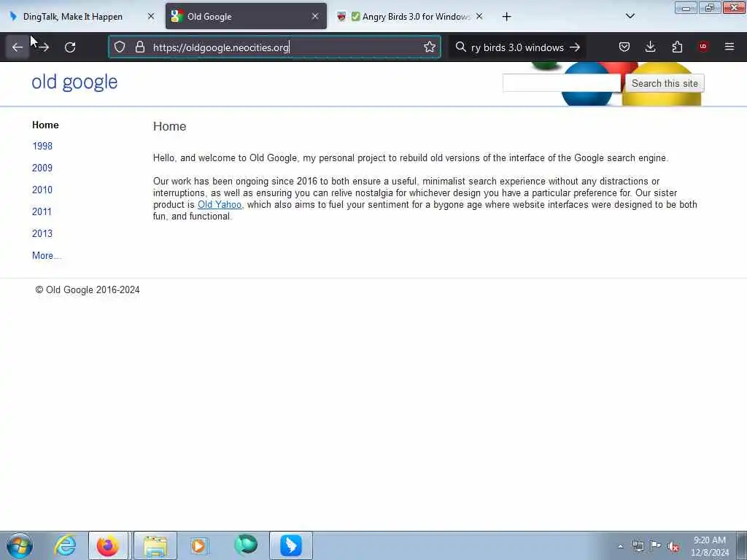This screenshot has height=560, width=747.
Task: Go back using the browser back arrow
Action: (x=18, y=47)
